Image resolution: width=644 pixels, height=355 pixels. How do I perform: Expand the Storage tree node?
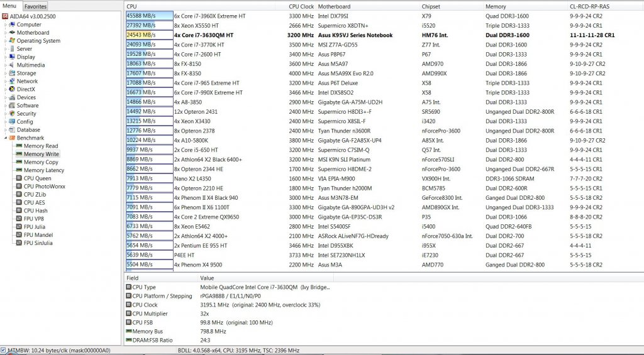[x=5, y=73]
